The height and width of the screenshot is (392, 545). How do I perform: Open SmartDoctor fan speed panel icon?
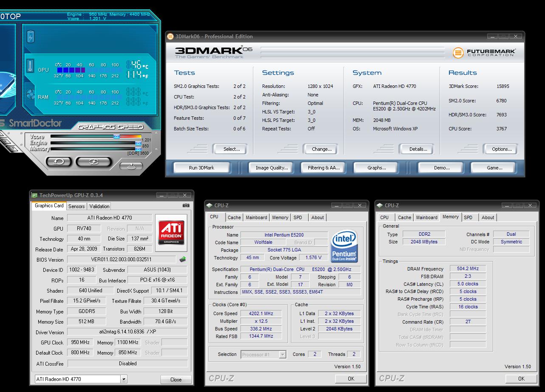30,94
